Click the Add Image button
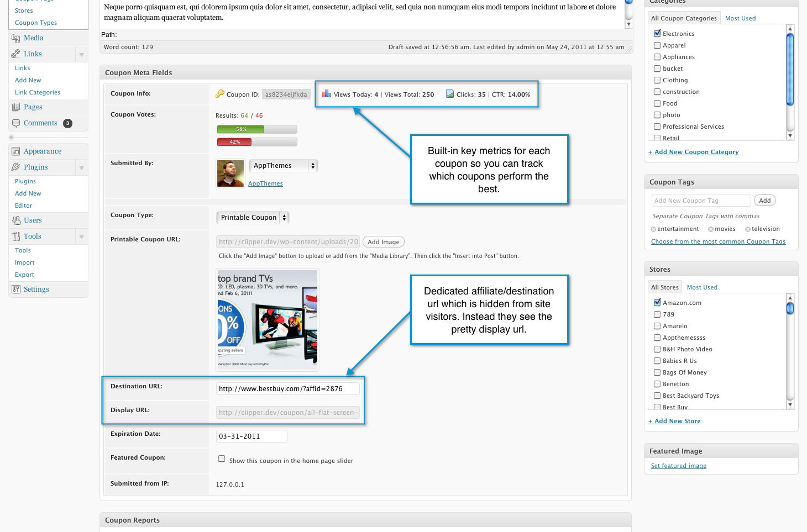This screenshot has height=532, width=807. click(384, 242)
